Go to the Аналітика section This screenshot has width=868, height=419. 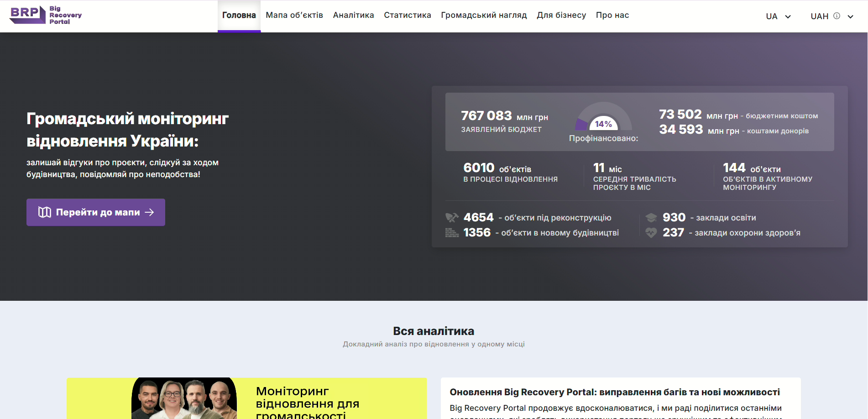[353, 15]
